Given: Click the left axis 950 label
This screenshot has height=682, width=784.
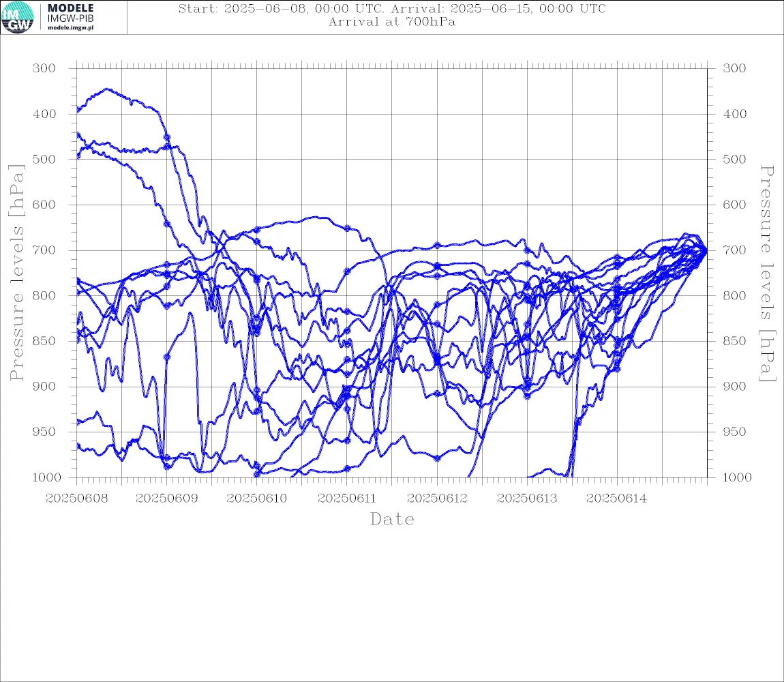Looking at the screenshot, I should point(44,432).
